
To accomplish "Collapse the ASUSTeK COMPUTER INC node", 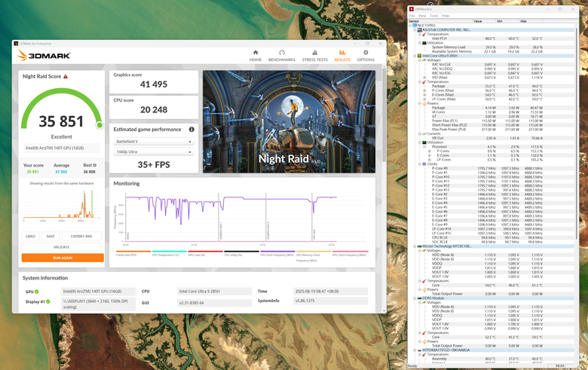I will click(x=415, y=30).
